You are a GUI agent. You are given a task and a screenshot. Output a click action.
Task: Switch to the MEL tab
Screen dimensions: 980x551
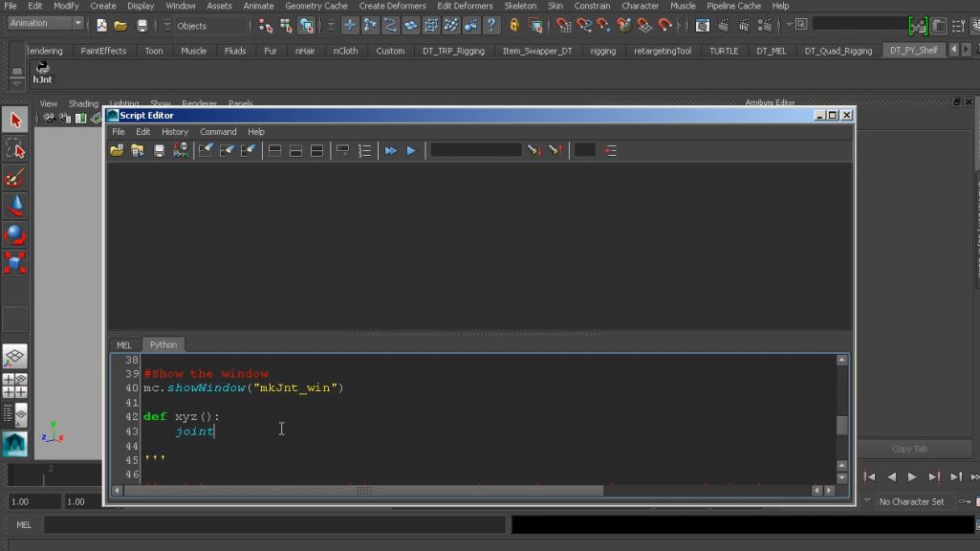tap(123, 345)
